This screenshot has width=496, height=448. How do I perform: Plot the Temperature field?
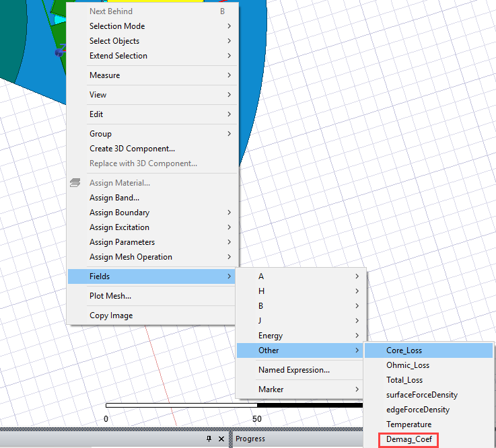(x=429, y=424)
